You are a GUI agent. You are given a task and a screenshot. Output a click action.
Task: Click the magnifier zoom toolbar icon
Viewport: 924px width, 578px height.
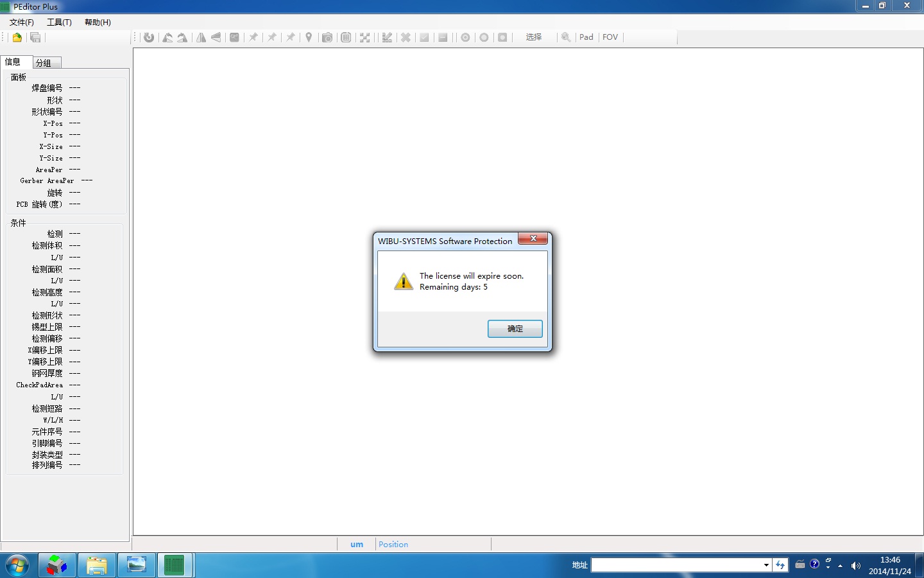tap(566, 37)
